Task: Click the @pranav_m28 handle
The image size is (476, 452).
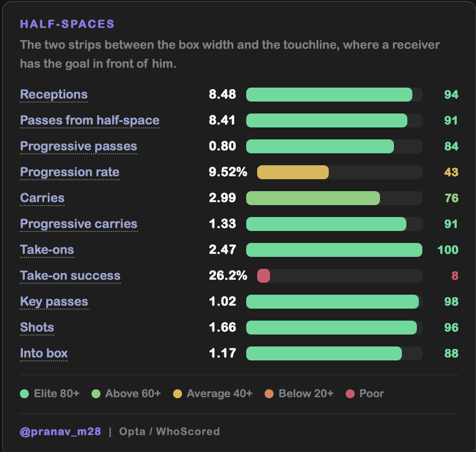Action: (x=60, y=432)
